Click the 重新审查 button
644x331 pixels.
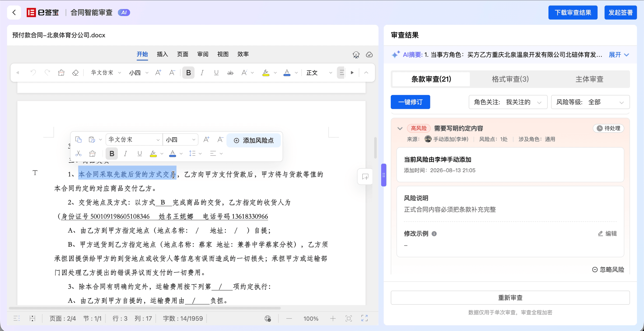[510, 298]
